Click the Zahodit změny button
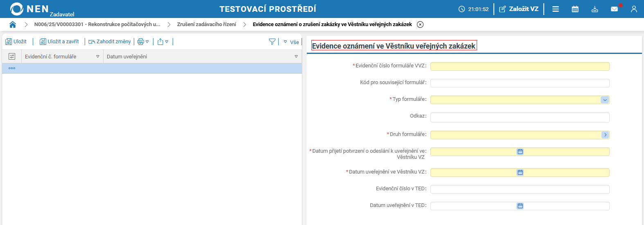The height and width of the screenshot is (225, 644). tap(110, 42)
